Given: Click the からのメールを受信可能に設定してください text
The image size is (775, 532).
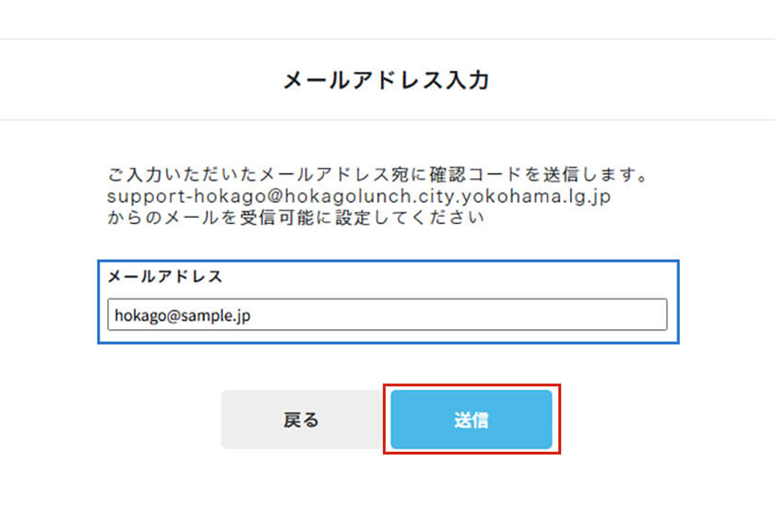Looking at the screenshot, I should [x=295, y=218].
